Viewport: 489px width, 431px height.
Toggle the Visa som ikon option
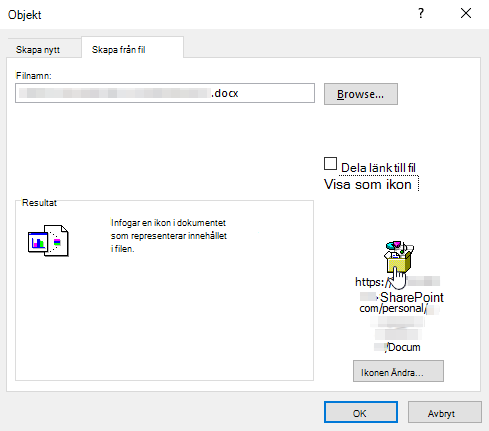click(368, 184)
